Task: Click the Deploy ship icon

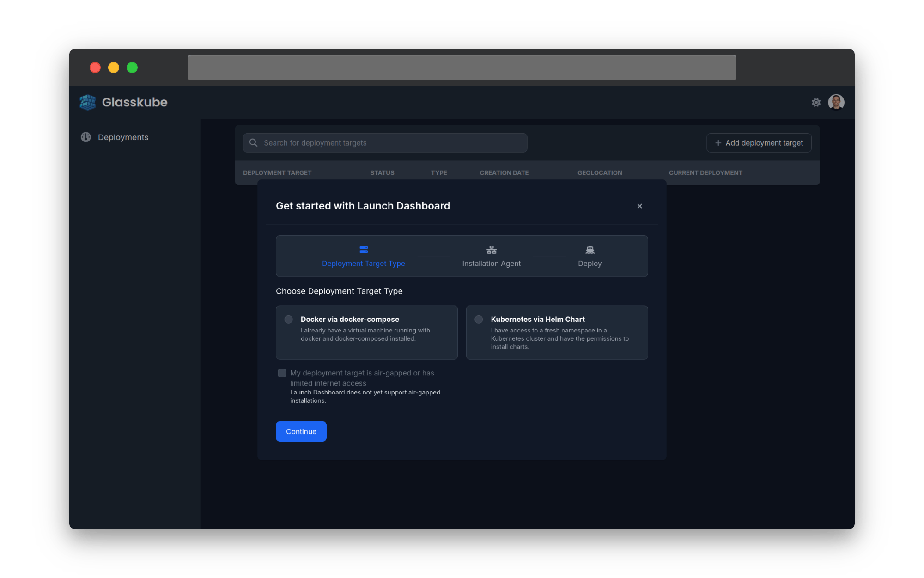Action: point(590,250)
